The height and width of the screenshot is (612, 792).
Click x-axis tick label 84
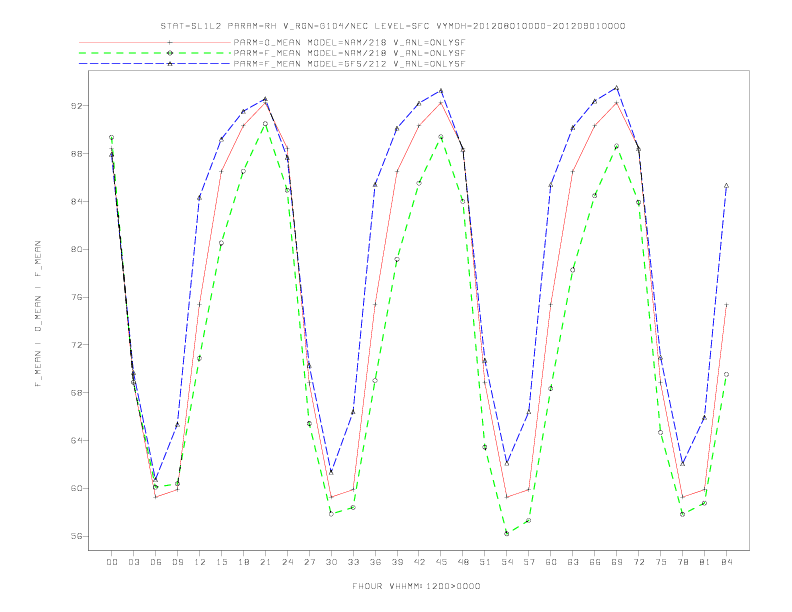click(x=727, y=562)
